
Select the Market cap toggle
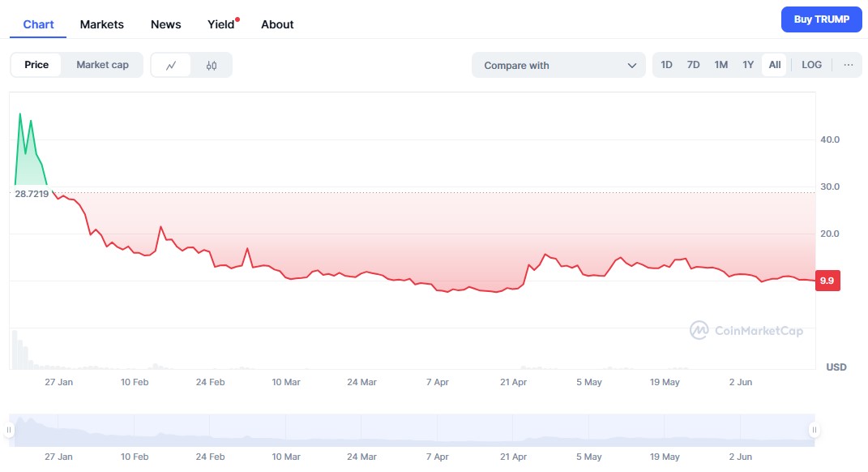102,65
